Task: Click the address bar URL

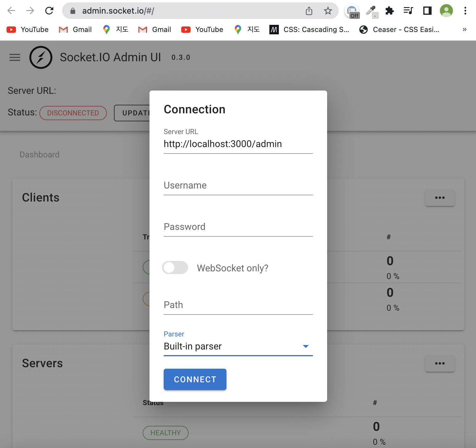Action: 118,11
